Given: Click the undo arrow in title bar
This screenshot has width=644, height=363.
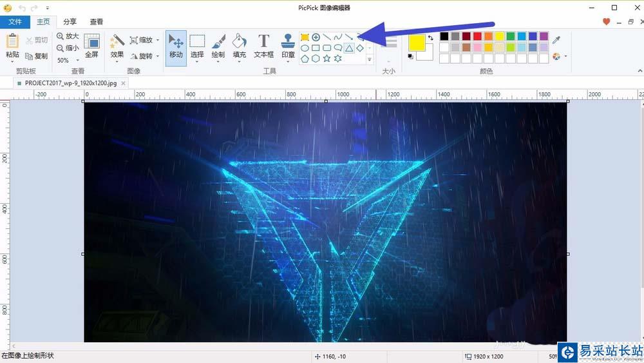Looking at the screenshot, I should coord(22,8).
